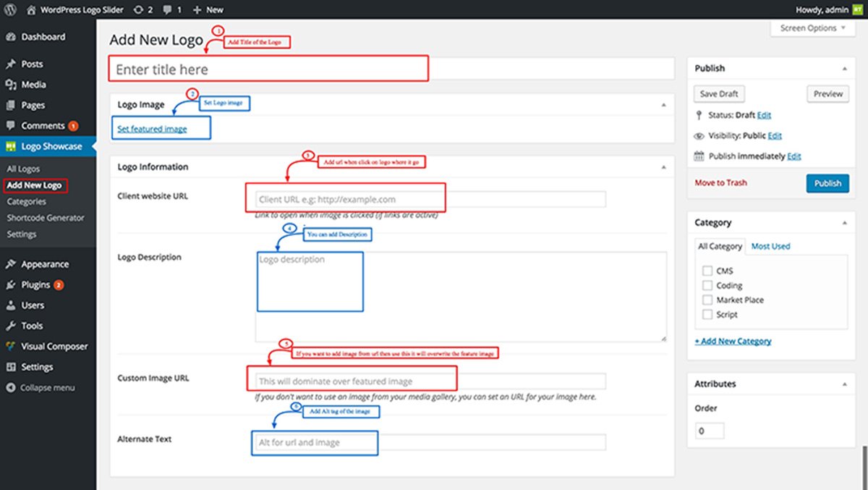Viewport: 868px width, 490px height.
Task: Open Shortcode Generator submenu item
Action: pos(46,217)
